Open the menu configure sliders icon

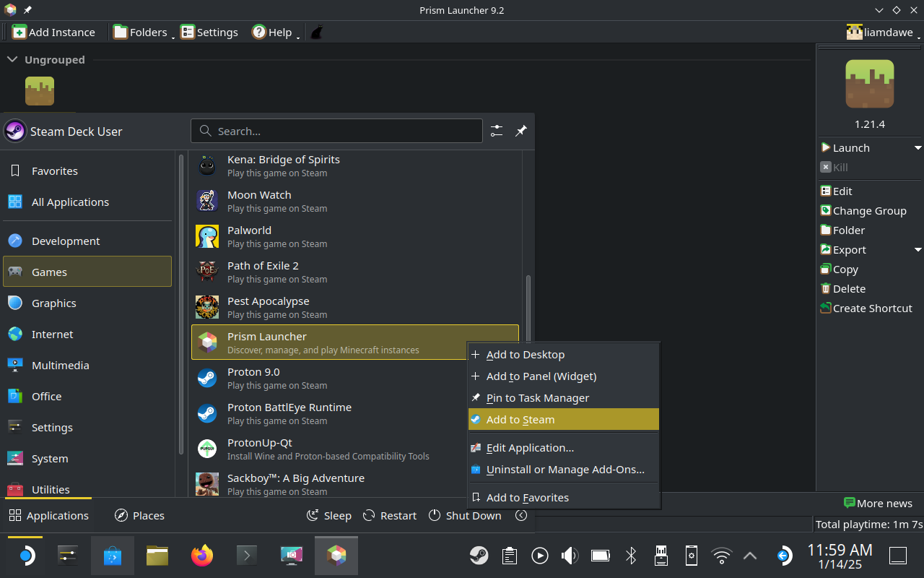(x=497, y=131)
